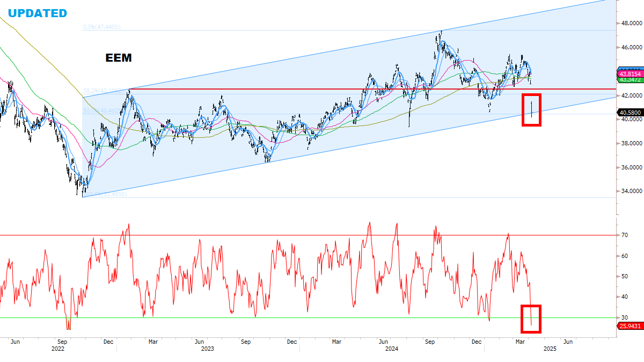Click the 36.0000 price axis value
The image size is (644, 362).
(x=631, y=167)
